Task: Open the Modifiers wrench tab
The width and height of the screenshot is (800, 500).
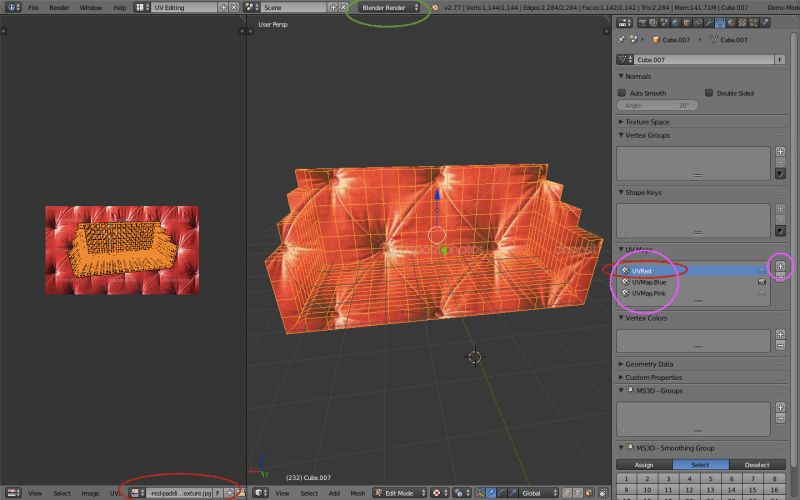Action: [709, 22]
